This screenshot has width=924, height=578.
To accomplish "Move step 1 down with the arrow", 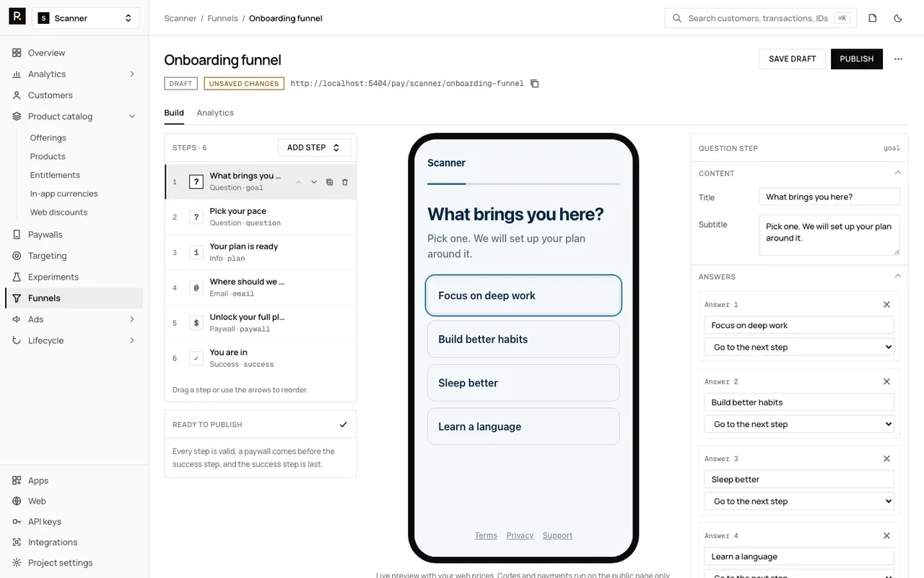I will coord(314,182).
